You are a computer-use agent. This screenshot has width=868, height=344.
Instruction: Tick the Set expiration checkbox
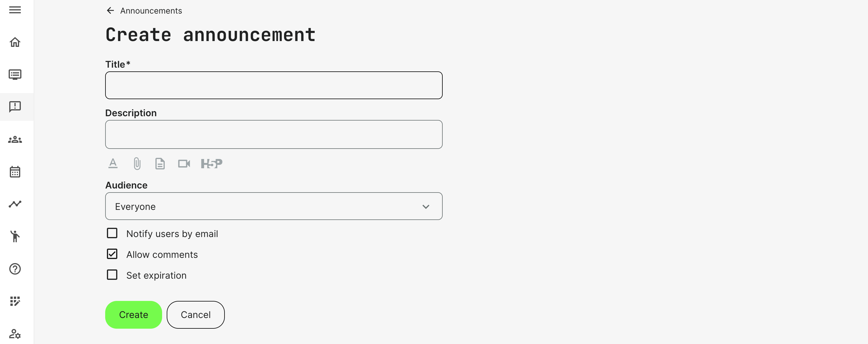[x=112, y=275]
